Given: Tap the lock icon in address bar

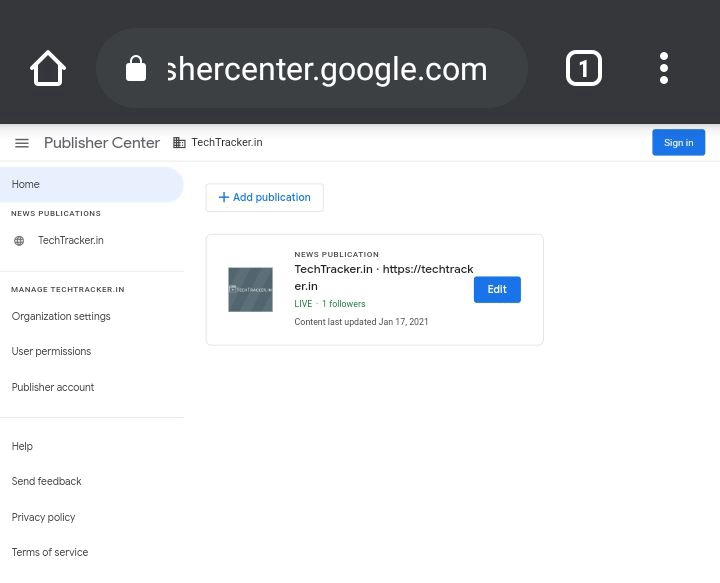Looking at the screenshot, I should [136, 68].
